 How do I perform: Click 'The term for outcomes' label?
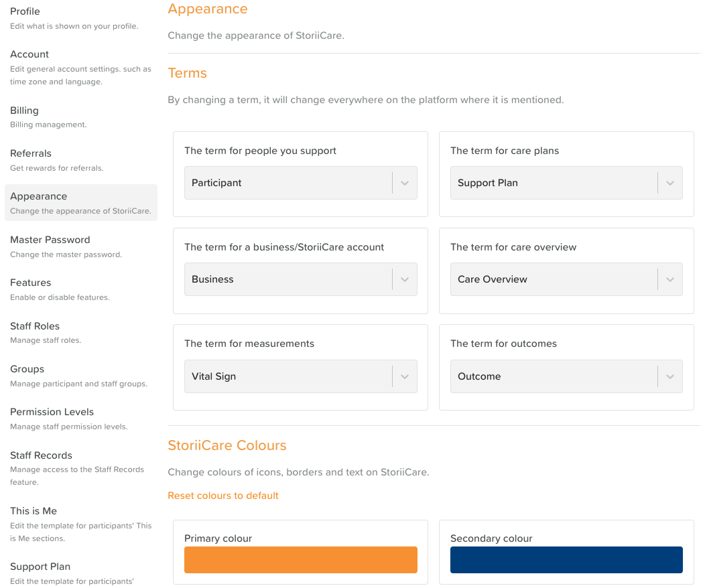point(503,344)
